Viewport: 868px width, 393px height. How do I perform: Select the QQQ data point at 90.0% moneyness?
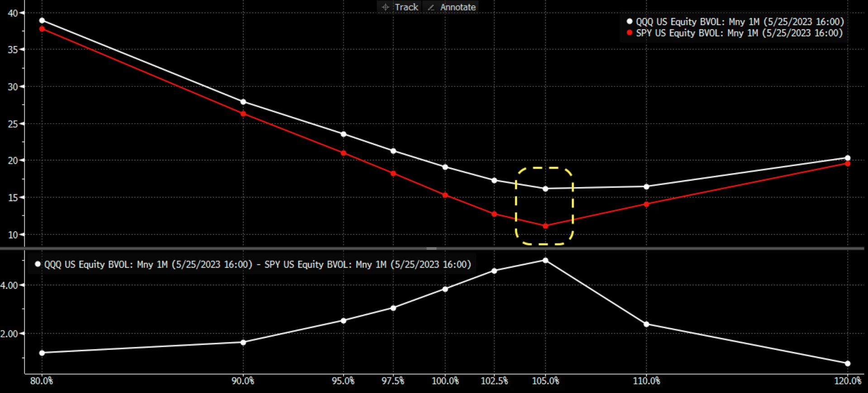[x=243, y=102]
